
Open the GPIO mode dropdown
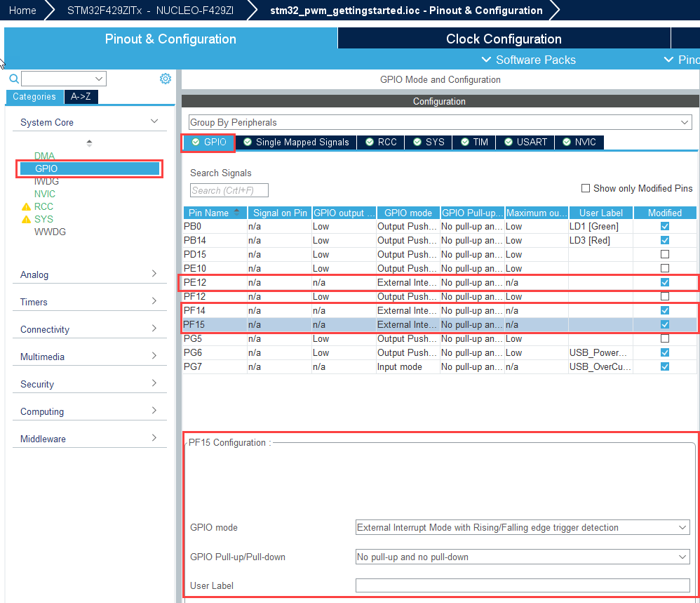523,527
